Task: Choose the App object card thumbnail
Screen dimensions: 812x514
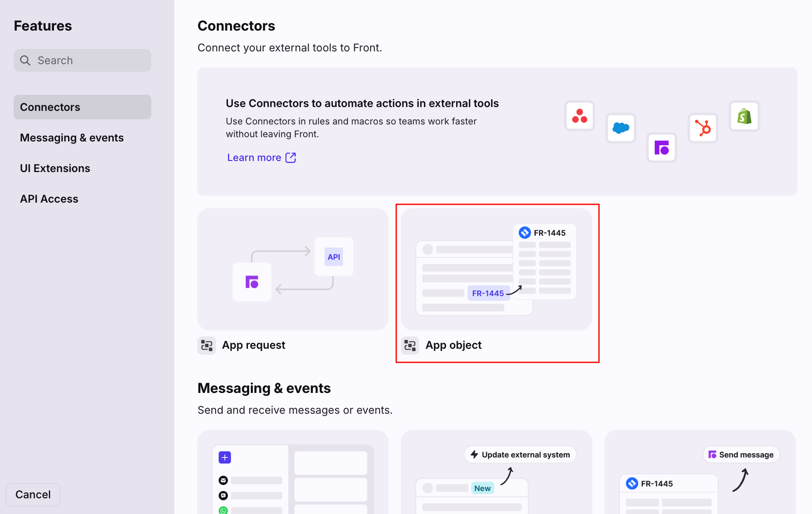Action: pos(496,269)
